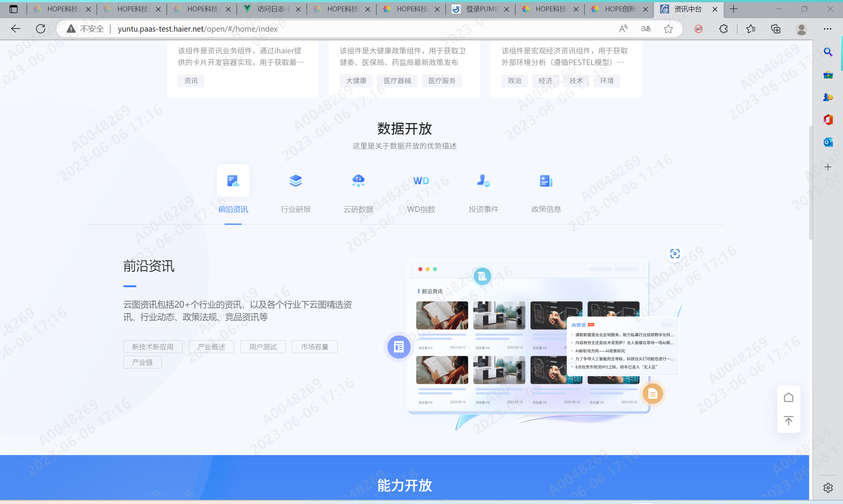This screenshot has height=504, width=843.
Task: Open the tab actions menu icon
Action: [14, 9]
